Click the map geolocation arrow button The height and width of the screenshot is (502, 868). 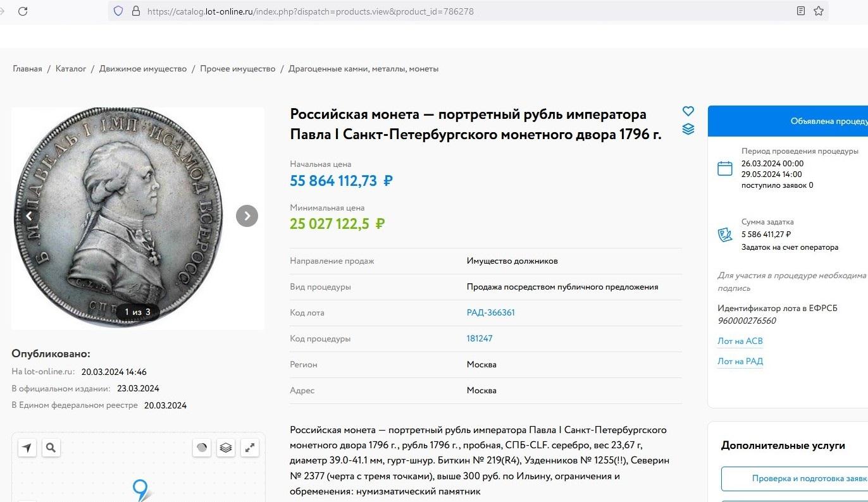tap(27, 448)
